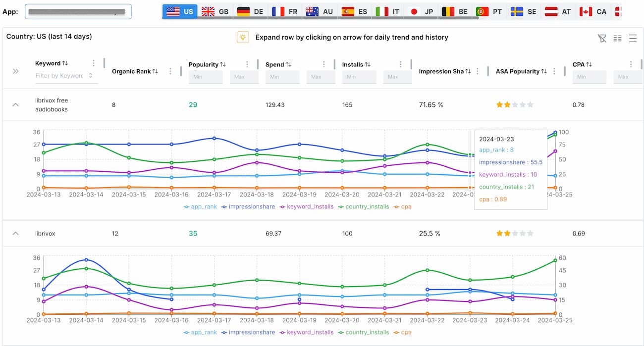
Task: Open Spend column three-dot menu
Action: 324,64
